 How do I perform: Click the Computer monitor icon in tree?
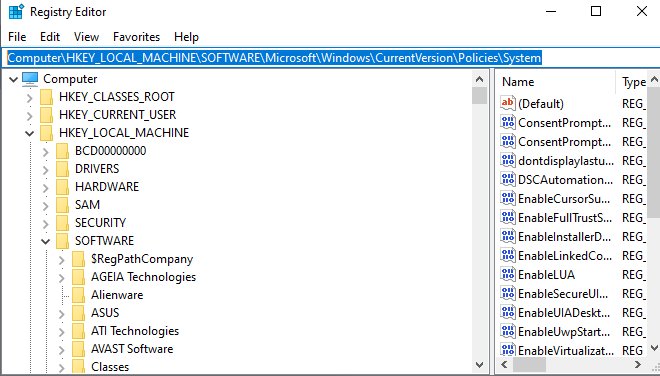(30, 79)
